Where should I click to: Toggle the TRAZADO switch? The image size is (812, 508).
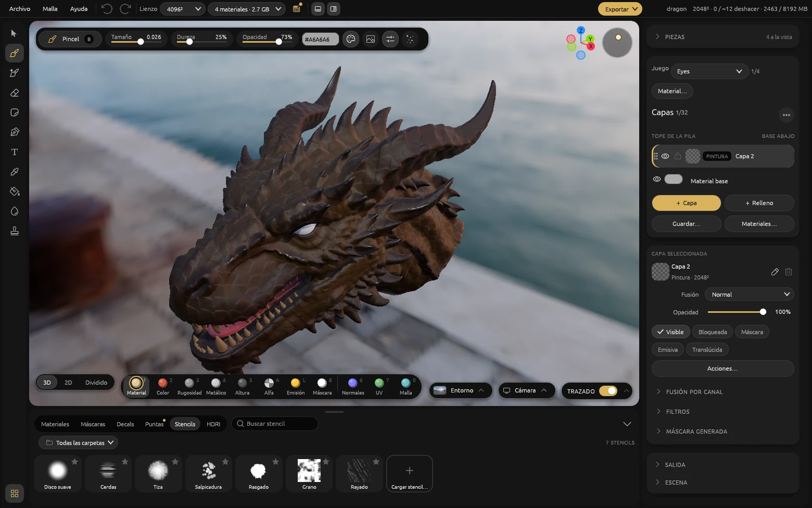(608, 391)
